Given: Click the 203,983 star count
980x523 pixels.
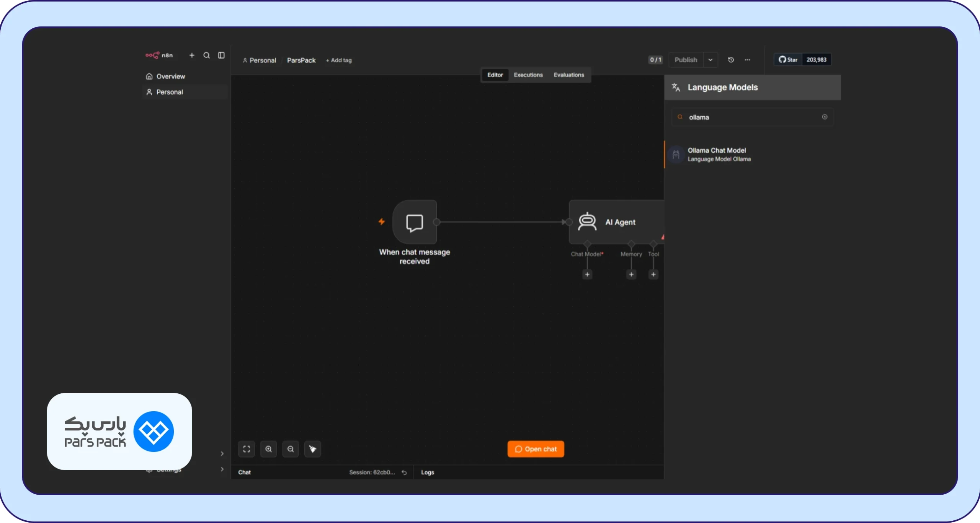Looking at the screenshot, I should tap(817, 60).
